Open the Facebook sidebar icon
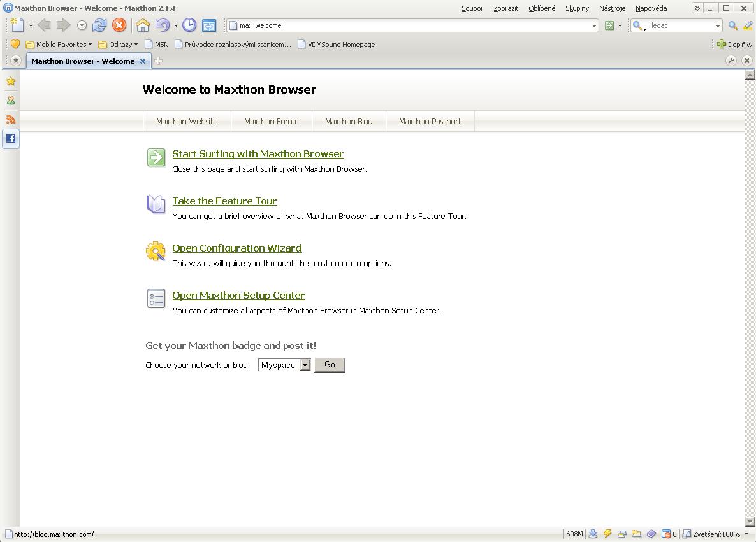 coord(11,139)
